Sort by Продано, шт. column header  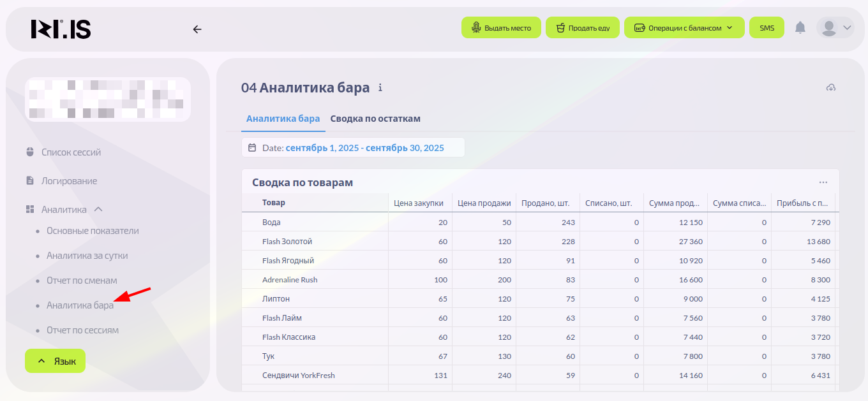(545, 203)
